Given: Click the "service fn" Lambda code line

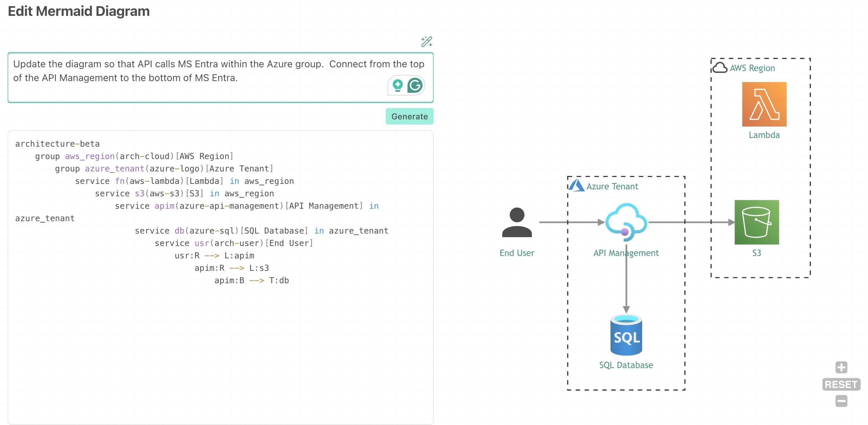Looking at the screenshot, I should (x=184, y=181).
